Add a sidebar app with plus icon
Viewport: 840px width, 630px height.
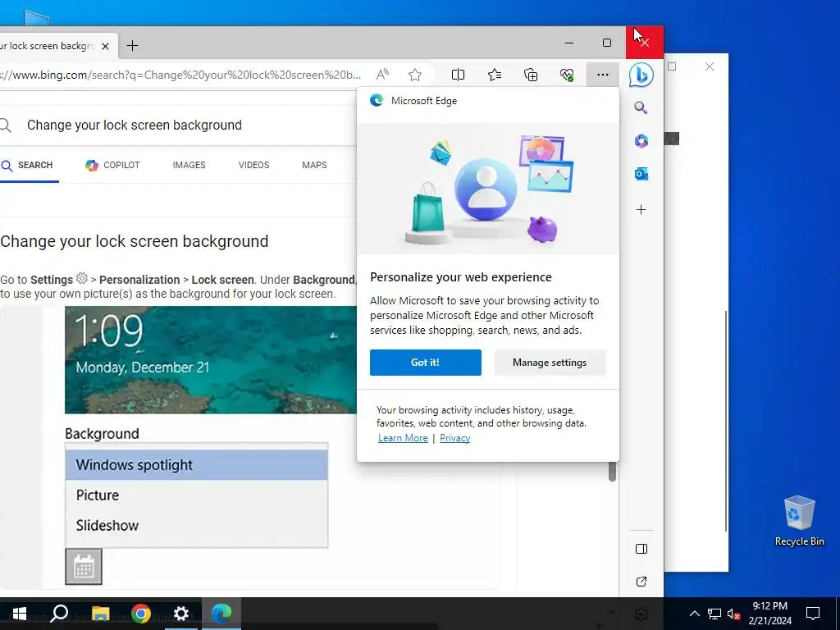(x=641, y=209)
